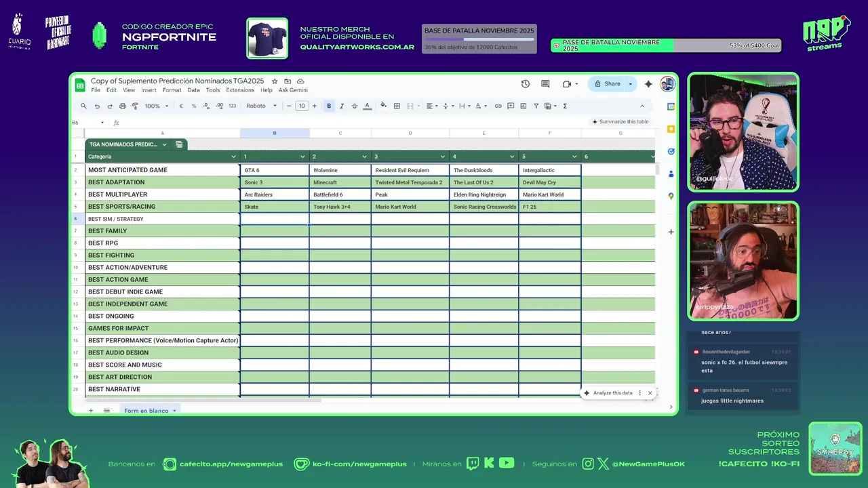The height and width of the screenshot is (488, 868).
Task: Open the text color picker
Action: coord(368,106)
